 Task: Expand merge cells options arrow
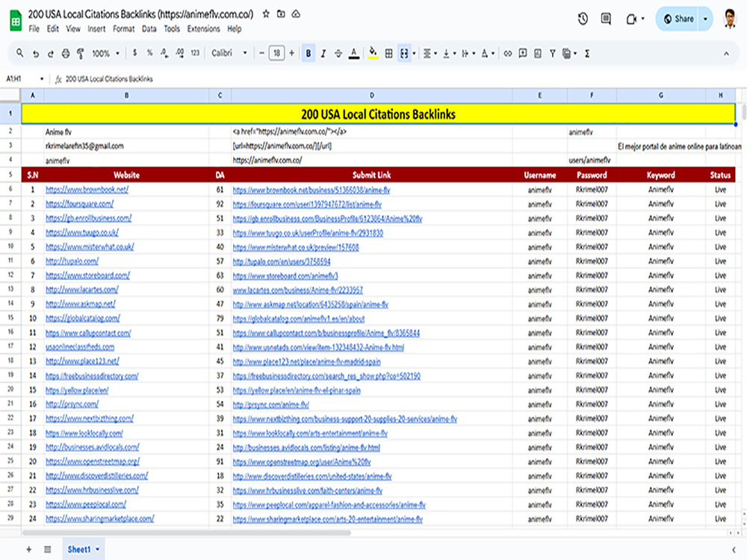[414, 54]
